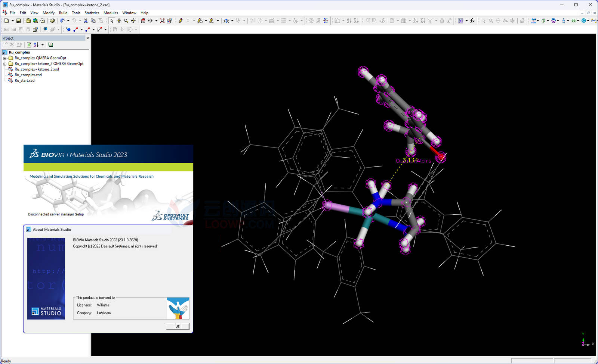
Task: Select the Zoom magnifier tool
Action: 126,21
